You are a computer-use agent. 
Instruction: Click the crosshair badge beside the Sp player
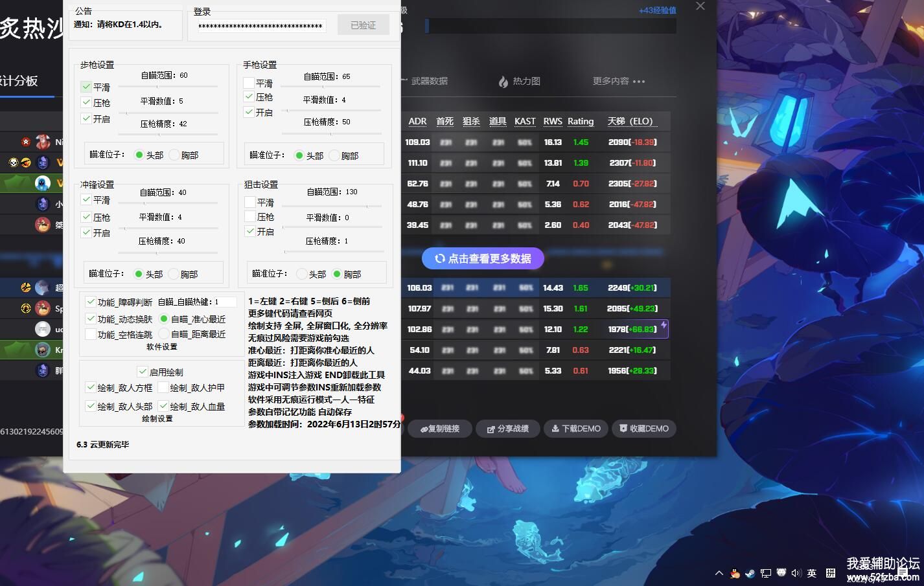coord(26,308)
